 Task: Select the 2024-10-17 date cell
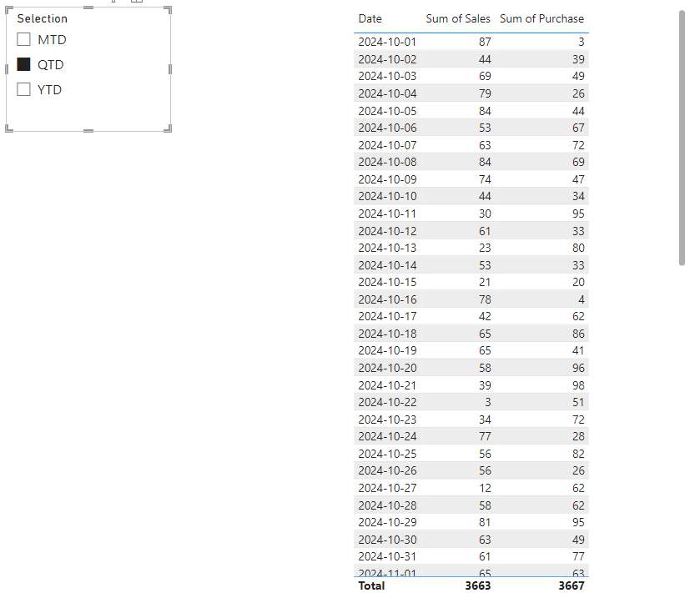tap(387, 316)
